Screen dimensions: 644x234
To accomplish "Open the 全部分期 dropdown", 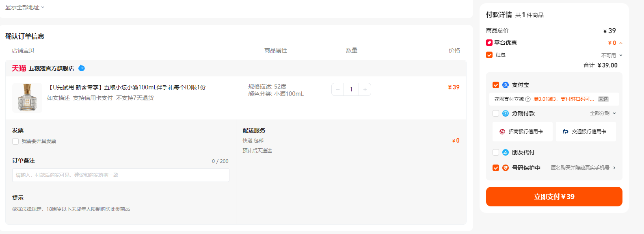I will point(603,113).
